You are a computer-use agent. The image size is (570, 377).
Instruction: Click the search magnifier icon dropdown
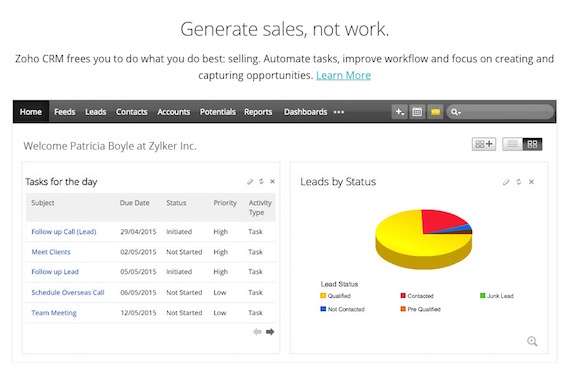(456, 112)
